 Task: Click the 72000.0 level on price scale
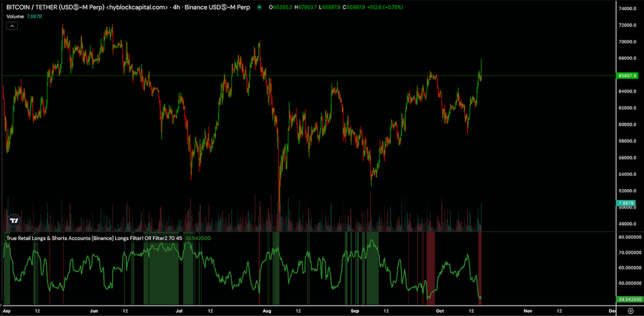pos(628,25)
